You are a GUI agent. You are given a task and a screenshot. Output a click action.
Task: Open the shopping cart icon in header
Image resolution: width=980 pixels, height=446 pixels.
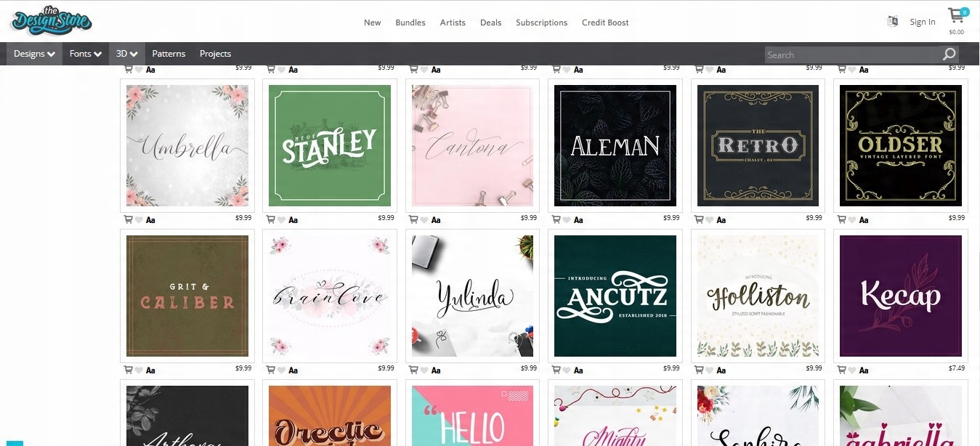957,16
